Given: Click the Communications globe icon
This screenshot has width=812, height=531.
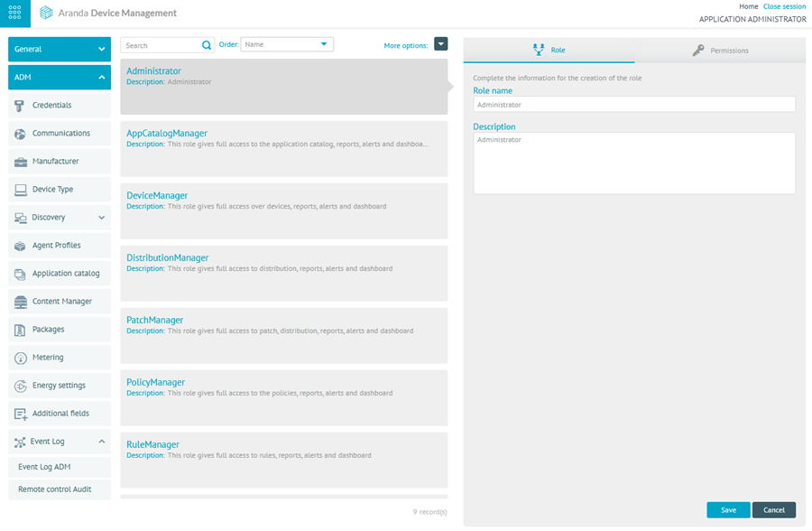Looking at the screenshot, I should tap(20, 134).
